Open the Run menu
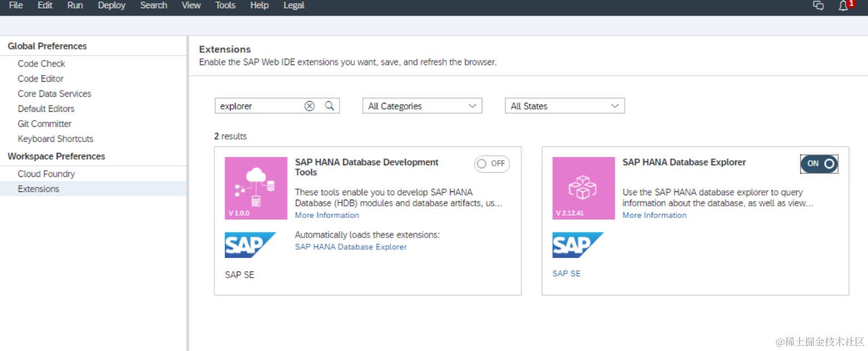The image size is (868, 351). pos(75,5)
